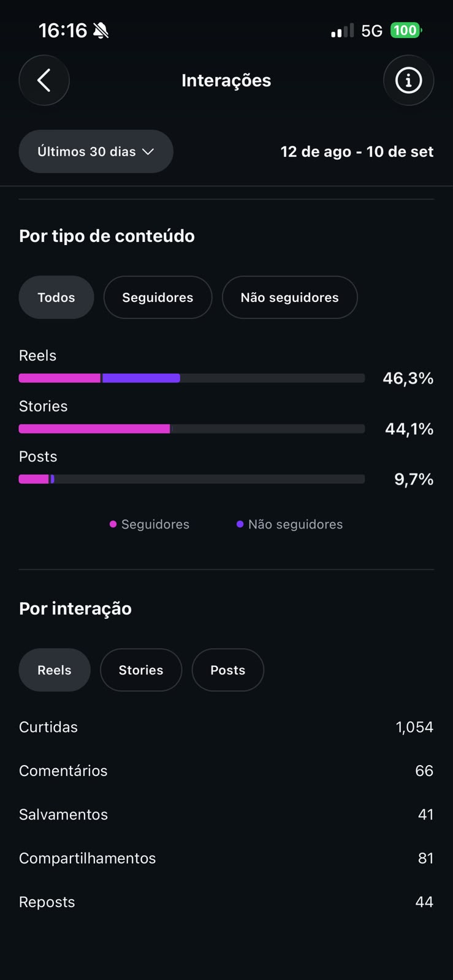
Task: Select the Reels interaction tab
Action: [55, 670]
